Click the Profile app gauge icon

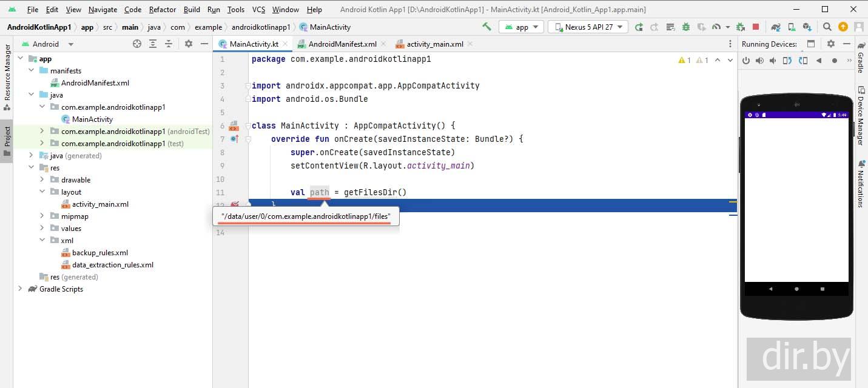point(716,27)
